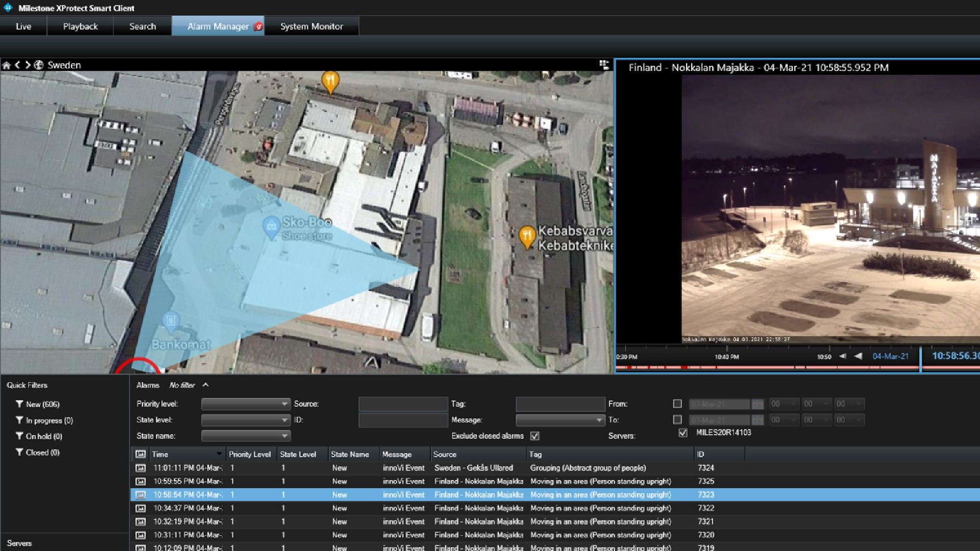Click the Kebabsvarvar restaurant map pin
The width and height of the screenshot is (980, 551).
point(527,237)
